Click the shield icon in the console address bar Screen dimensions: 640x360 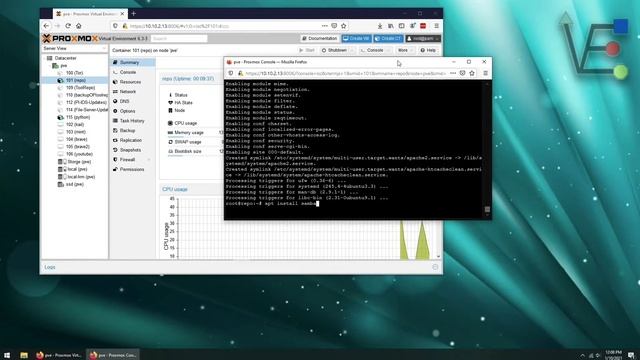(x=231, y=73)
